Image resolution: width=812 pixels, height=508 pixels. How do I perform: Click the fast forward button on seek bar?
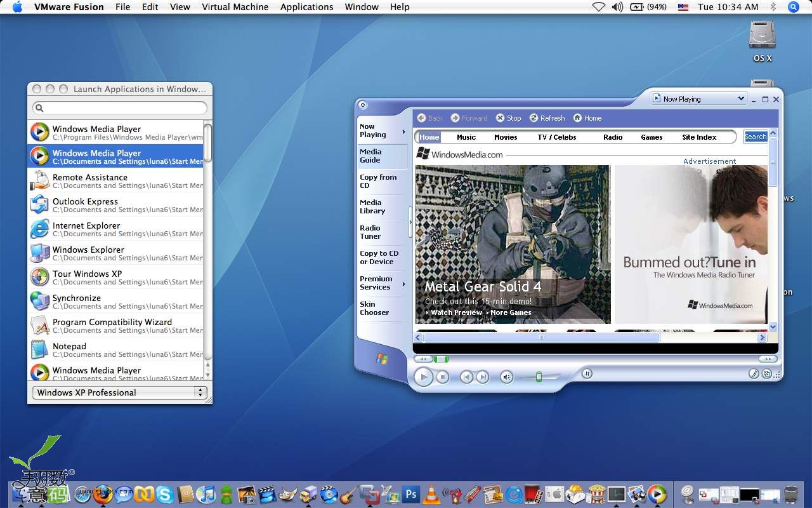(x=768, y=359)
